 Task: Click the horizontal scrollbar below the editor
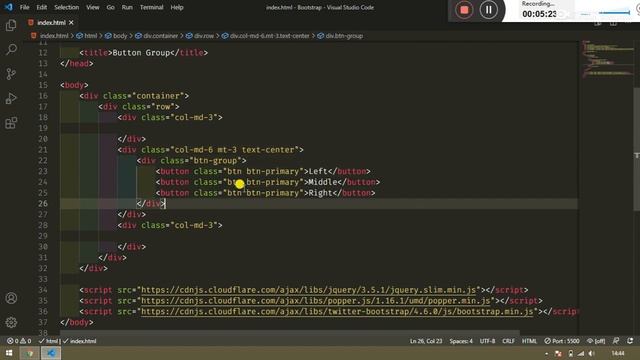pyautogui.click(x=290, y=333)
